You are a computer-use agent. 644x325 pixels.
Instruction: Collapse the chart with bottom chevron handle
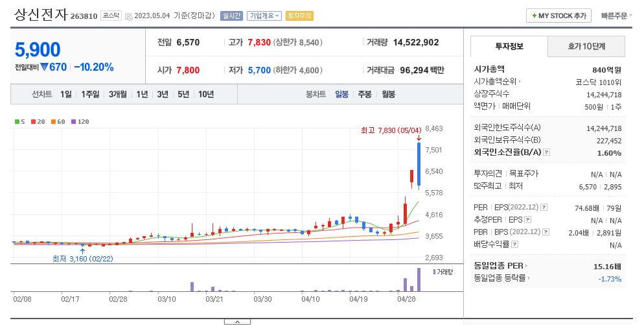pos(237,322)
